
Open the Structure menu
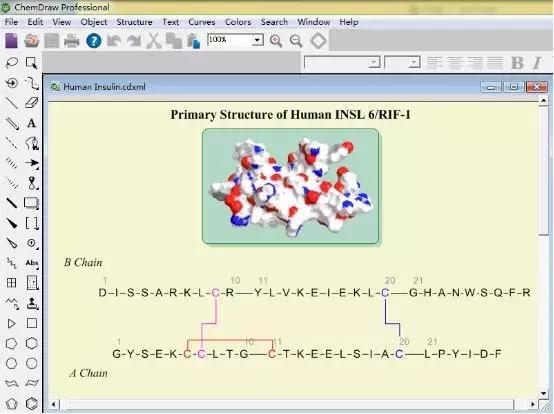click(x=134, y=22)
